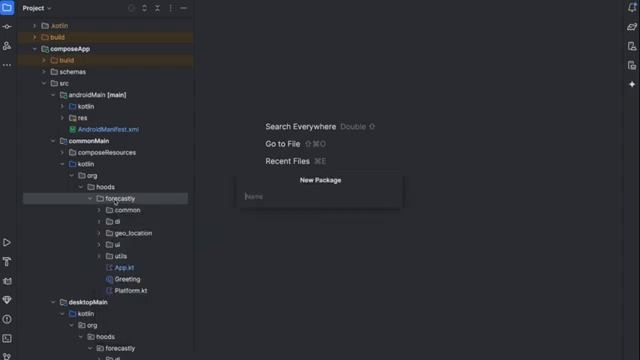Viewport: 640px width, 360px height.
Task: Open the Project tool window icon
Action: [x=7, y=8]
